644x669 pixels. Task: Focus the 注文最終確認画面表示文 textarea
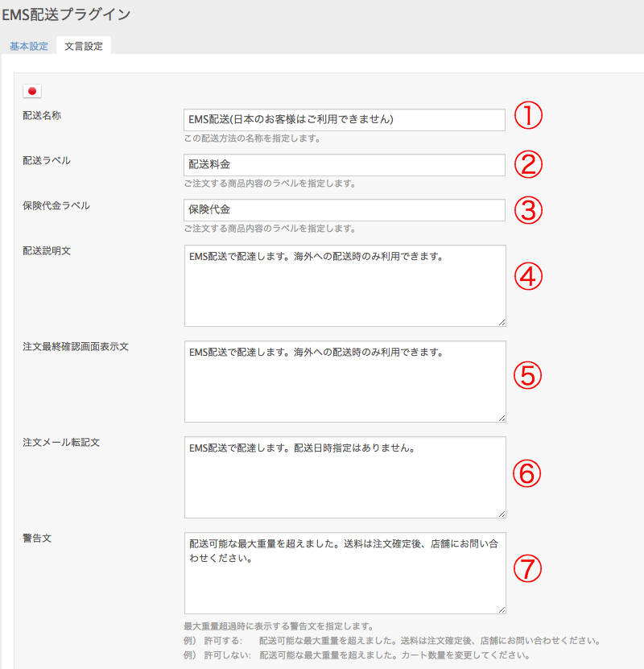tap(345, 382)
